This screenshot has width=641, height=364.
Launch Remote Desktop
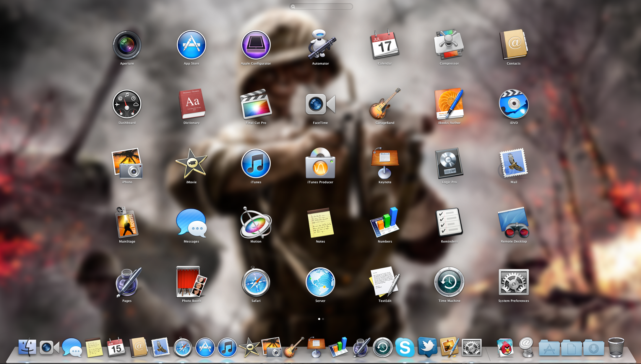click(513, 223)
